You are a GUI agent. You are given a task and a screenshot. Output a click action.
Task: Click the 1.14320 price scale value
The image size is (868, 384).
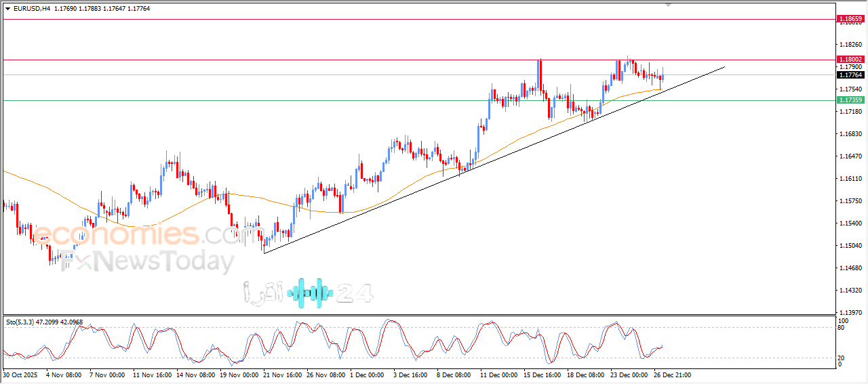pos(850,291)
